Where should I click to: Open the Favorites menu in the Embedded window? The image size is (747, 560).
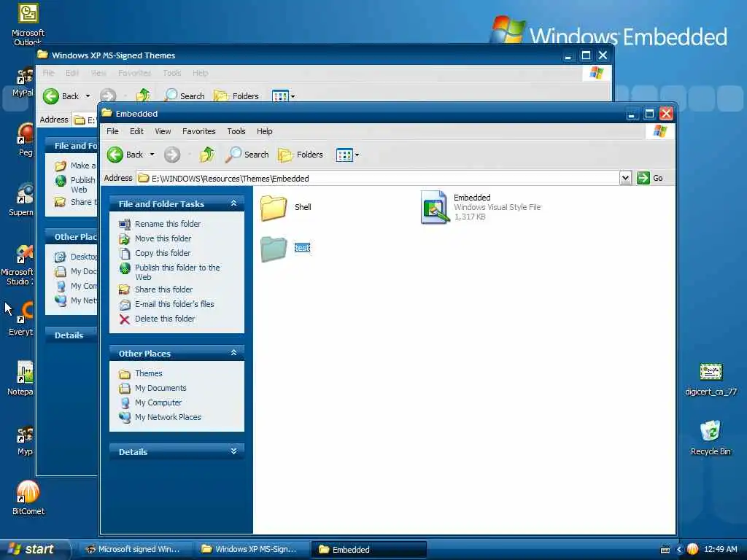point(198,131)
